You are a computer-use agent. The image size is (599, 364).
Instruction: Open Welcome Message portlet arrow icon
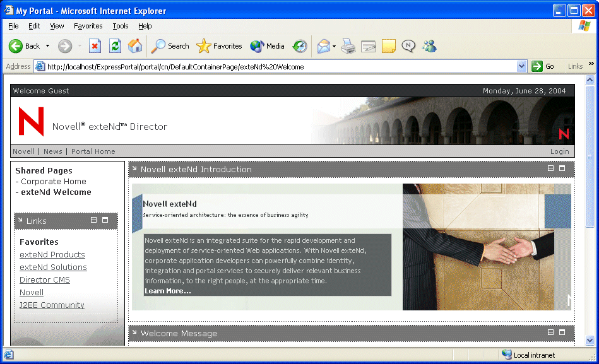(x=134, y=332)
